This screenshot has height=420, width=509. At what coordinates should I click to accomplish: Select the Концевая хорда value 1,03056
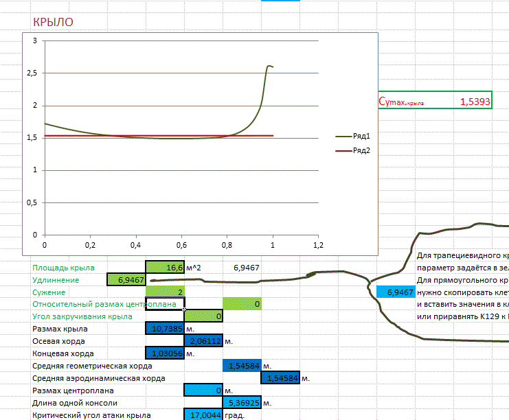click(165, 353)
